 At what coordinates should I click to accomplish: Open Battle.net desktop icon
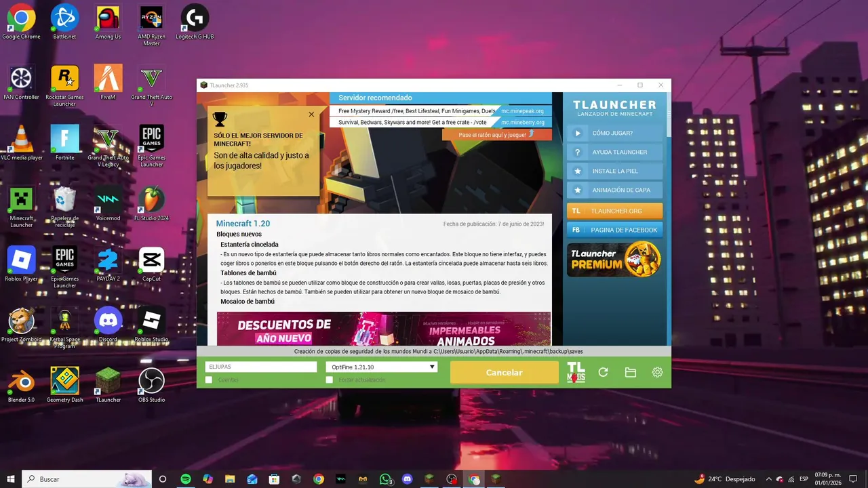pyautogui.click(x=64, y=22)
